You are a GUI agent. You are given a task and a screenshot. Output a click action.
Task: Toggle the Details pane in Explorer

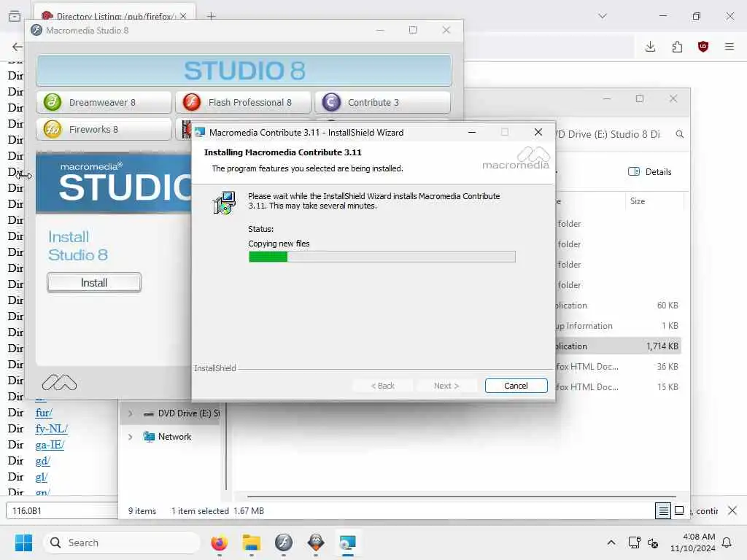click(650, 172)
